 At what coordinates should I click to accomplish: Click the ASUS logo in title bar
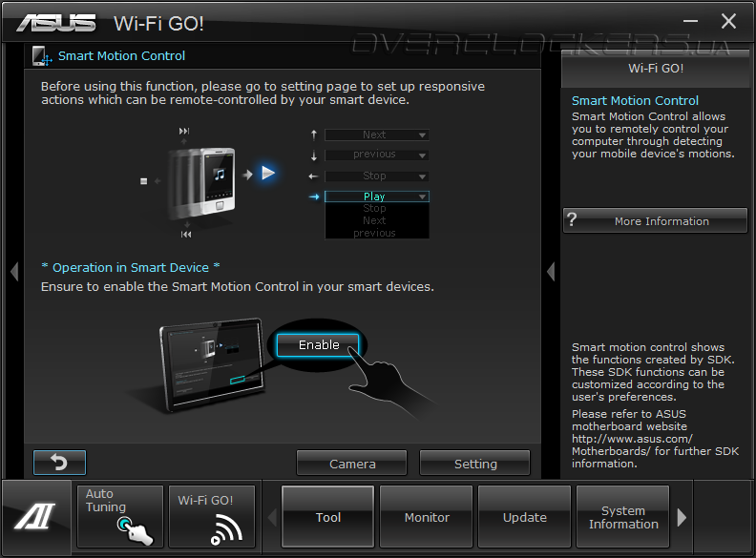[56, 23]
